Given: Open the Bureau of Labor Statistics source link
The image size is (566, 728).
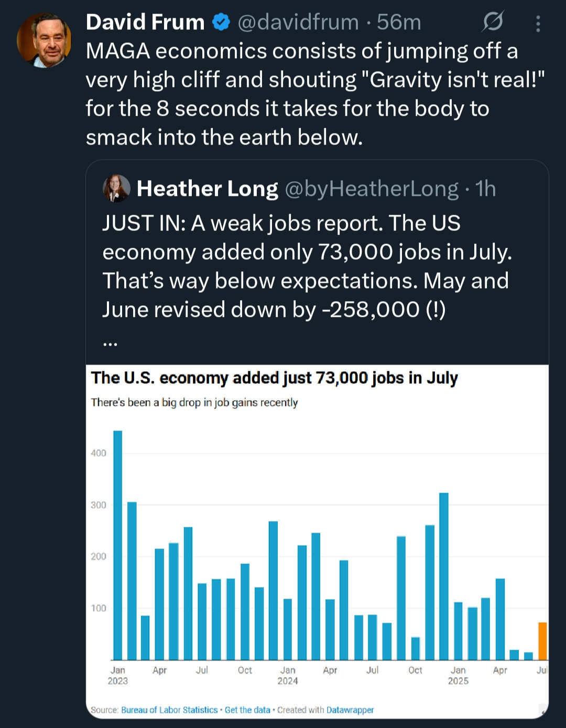Looking at the screenshot, I should 169,710.
